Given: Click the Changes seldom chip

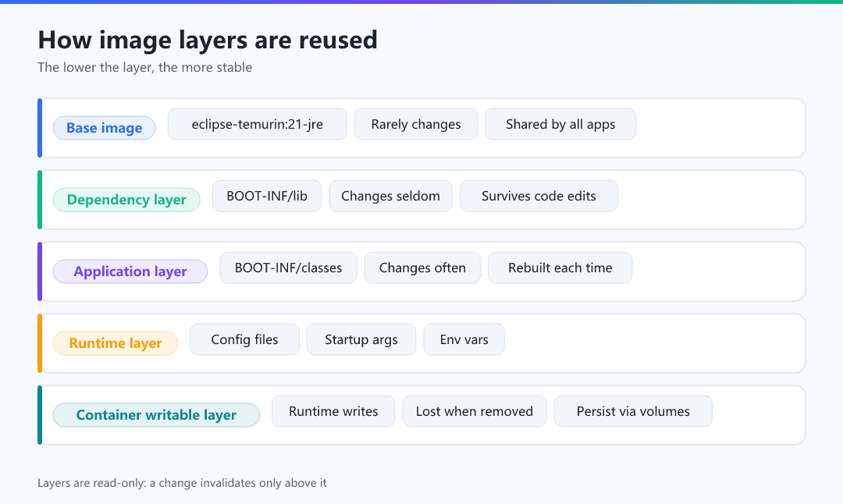Looking at the screenshot, I should click(391, 196).
